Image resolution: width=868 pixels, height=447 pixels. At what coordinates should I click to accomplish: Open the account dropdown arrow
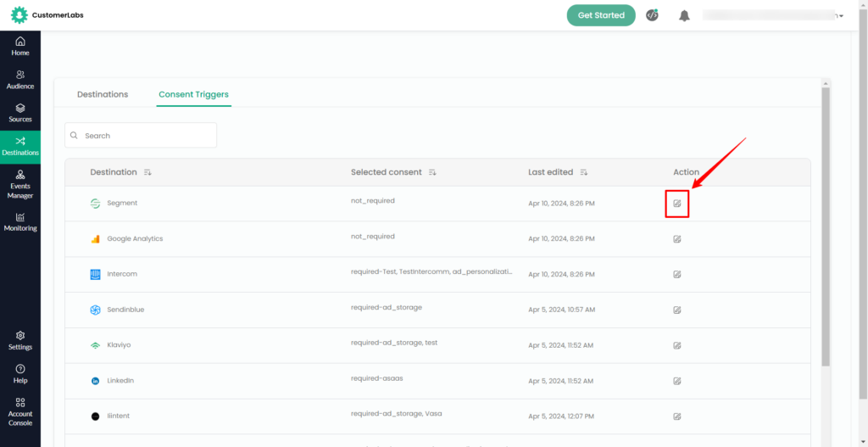842,16
